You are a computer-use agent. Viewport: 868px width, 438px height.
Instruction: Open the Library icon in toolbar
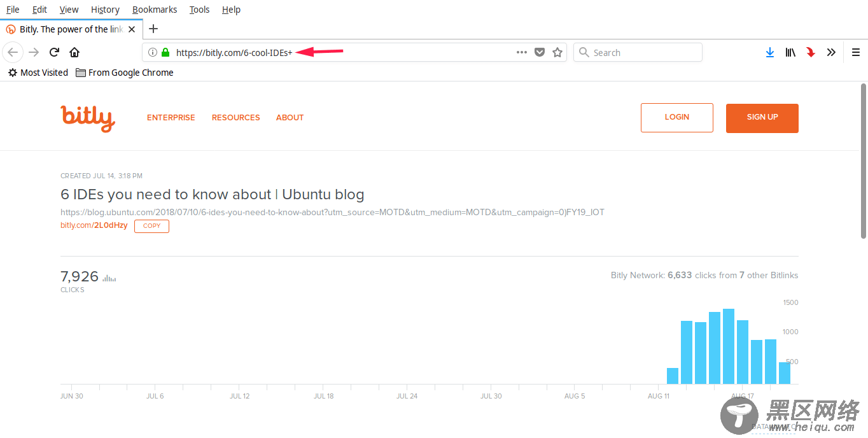click(x=790, y=52)
